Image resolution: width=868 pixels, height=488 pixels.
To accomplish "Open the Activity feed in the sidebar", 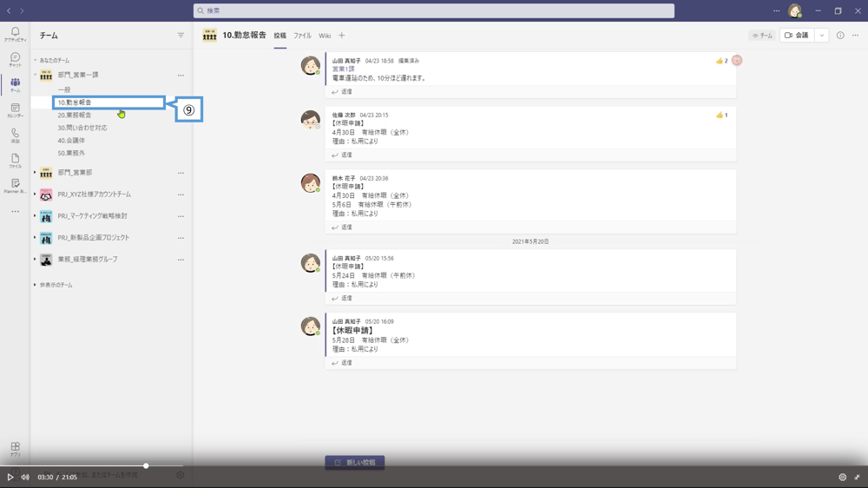I will tap(15, 35).
